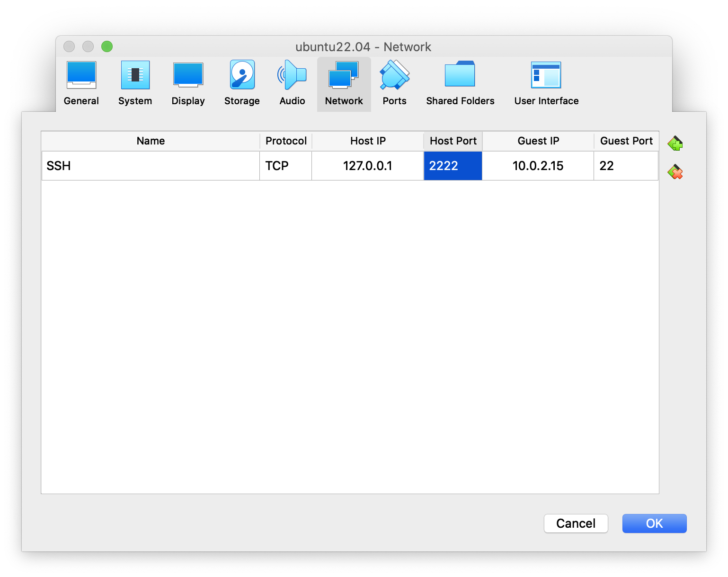The width and height of the screenshot is (728, 577).
Task: Add a new port forwarding rule
Action: coord(675,143)
